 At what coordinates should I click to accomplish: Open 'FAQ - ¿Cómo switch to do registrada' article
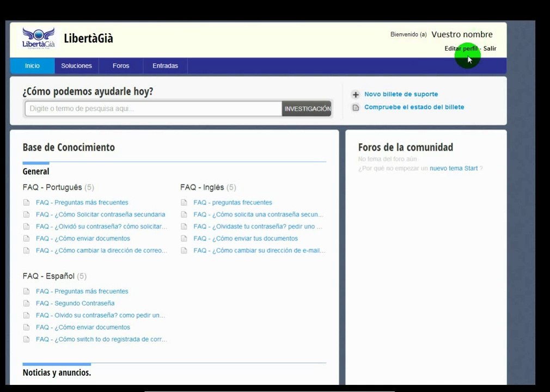101,339
